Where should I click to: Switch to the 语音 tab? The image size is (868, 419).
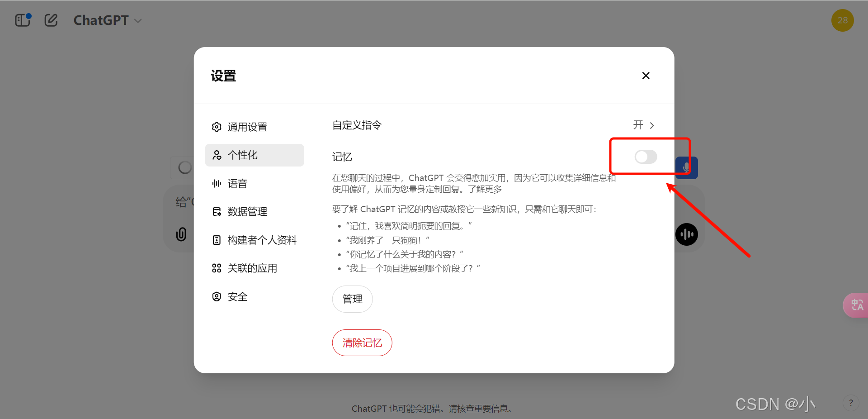[255, 184]
